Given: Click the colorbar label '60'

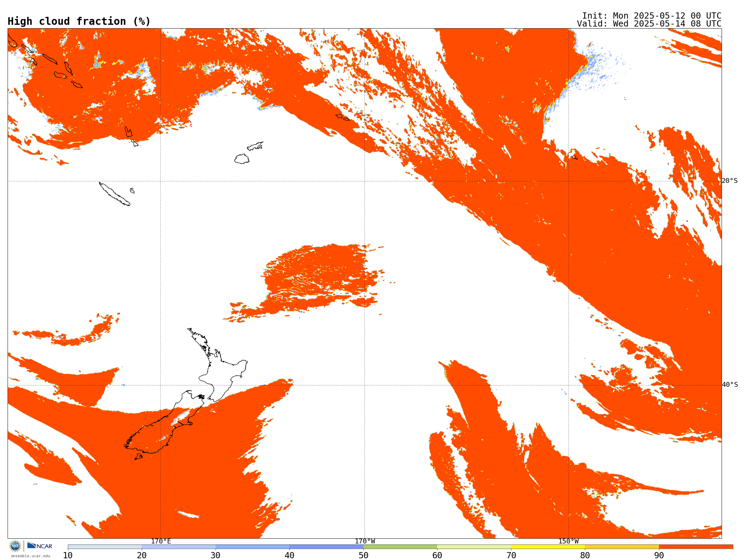Looking at the screenshot, I should coord(437,556).
